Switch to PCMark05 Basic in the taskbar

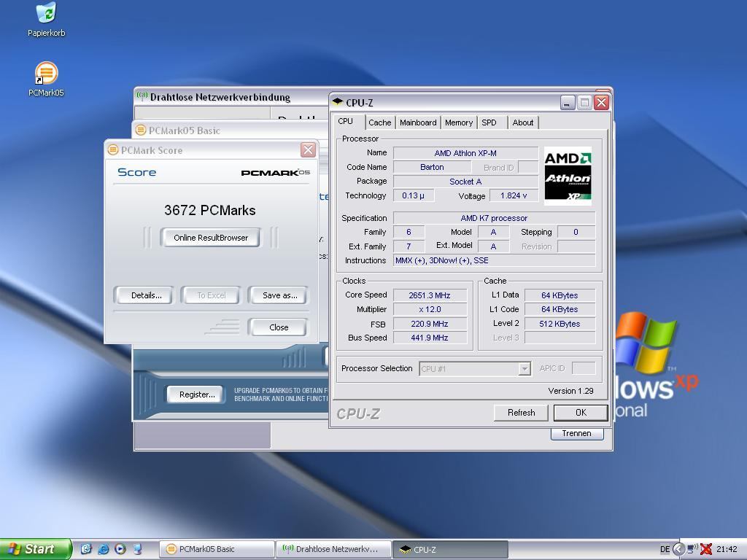[217, 549]
